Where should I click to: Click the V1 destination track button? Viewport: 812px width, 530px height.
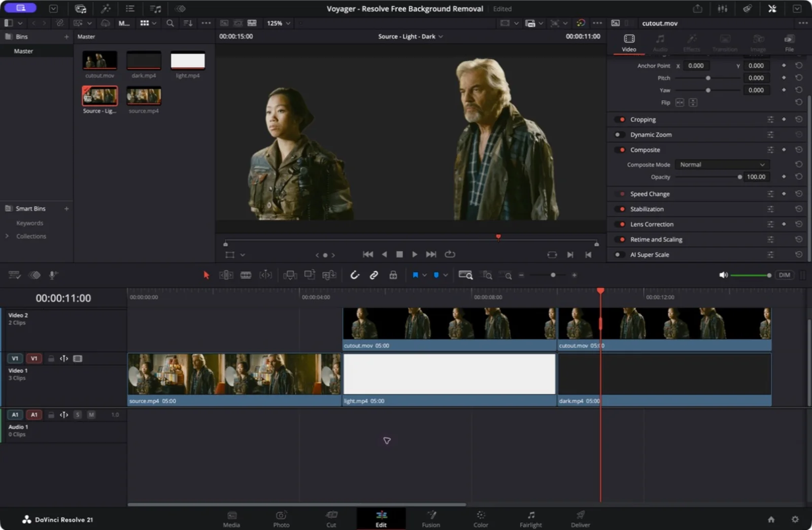[x=34, y=359]
